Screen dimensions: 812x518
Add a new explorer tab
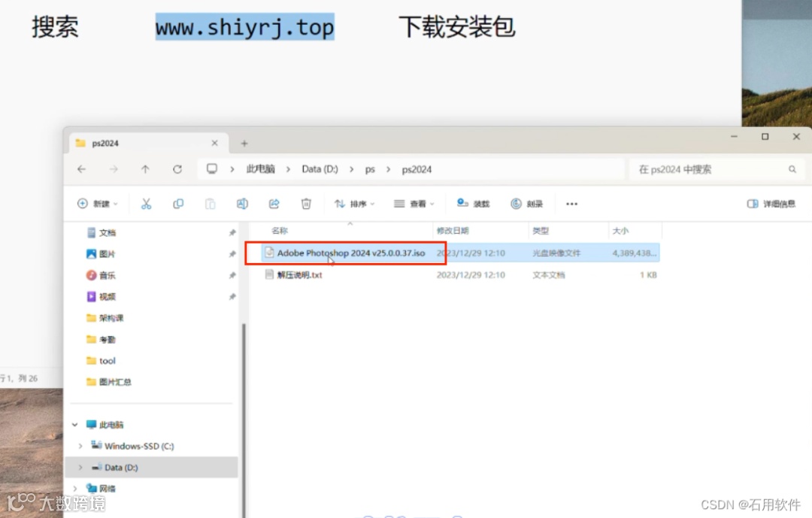coord(244,143)
